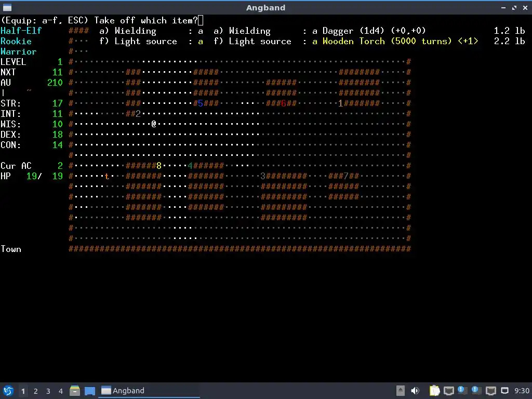Click the 'Cur AC' armor class label
532x399 pixels.
pyautogui.click(x=16, y=166)
